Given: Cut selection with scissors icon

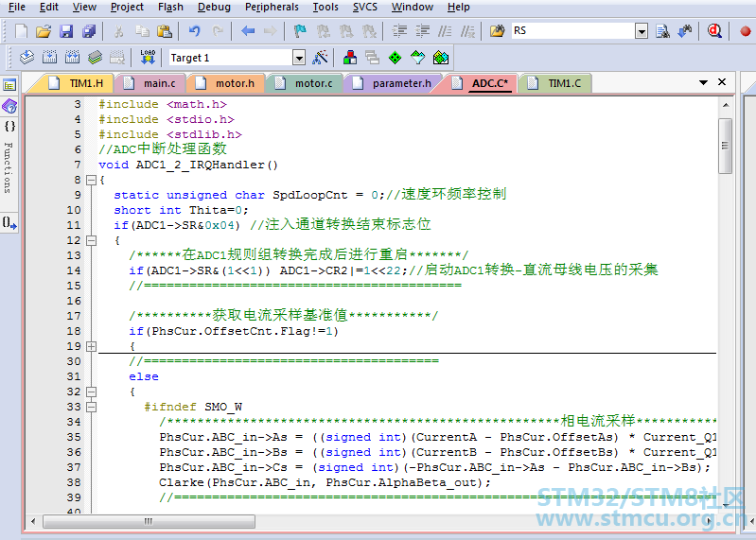Looking at the screenshot, I should click(x=118, y=31).
